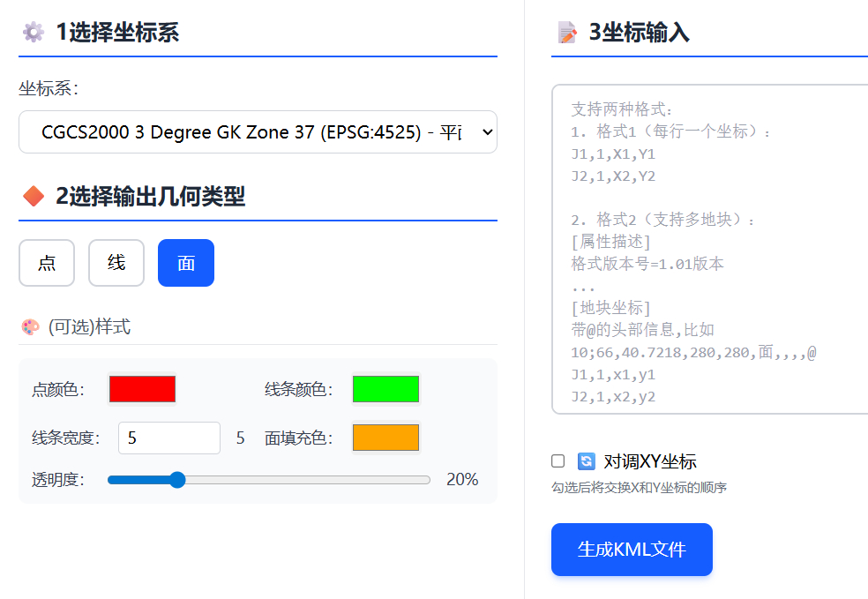Select the 面 geometry type
Image resolution: width=868 pixels, height=599 pixels.
tap(186, 263)
